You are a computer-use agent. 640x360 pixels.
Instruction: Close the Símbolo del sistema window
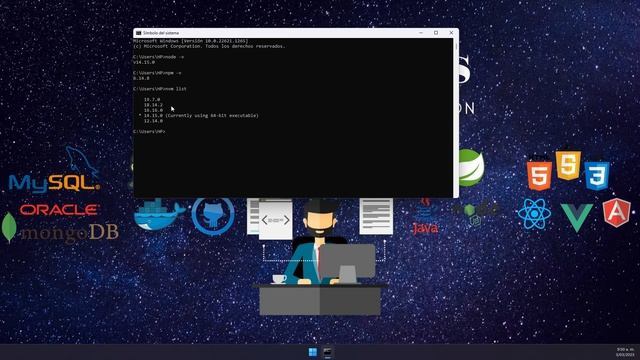click(x=451, y=33)
